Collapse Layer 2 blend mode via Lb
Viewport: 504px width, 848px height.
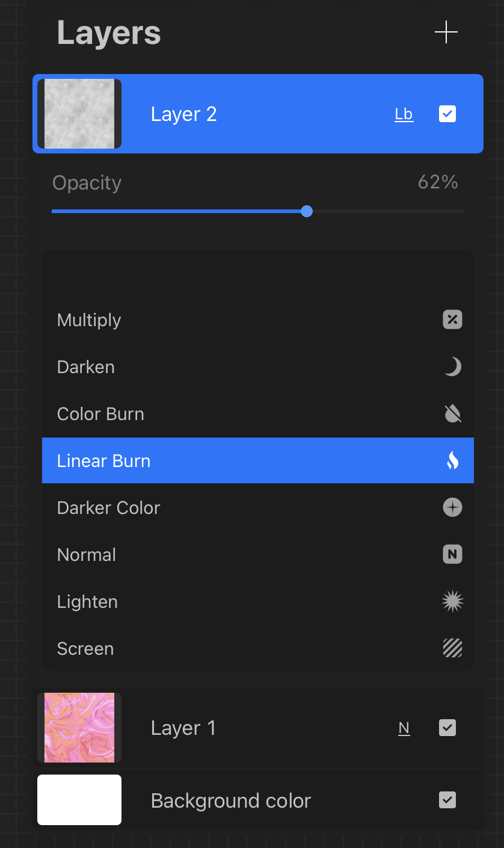click(404, 114)
